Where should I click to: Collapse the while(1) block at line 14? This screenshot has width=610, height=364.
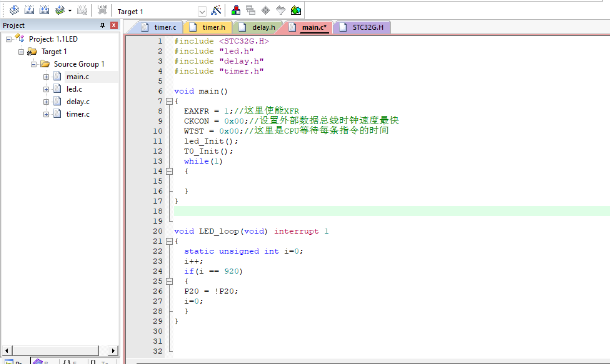(x=169, y=171)
